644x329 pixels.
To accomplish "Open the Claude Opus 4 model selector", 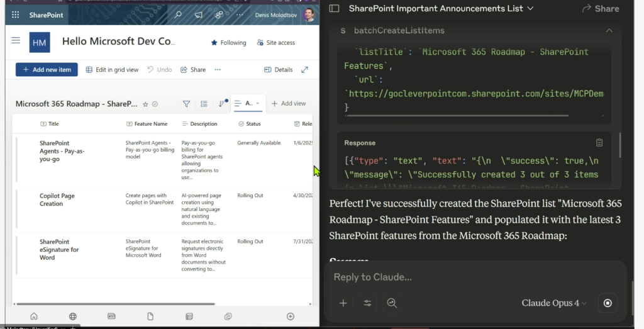I will [x=554, y=303].
